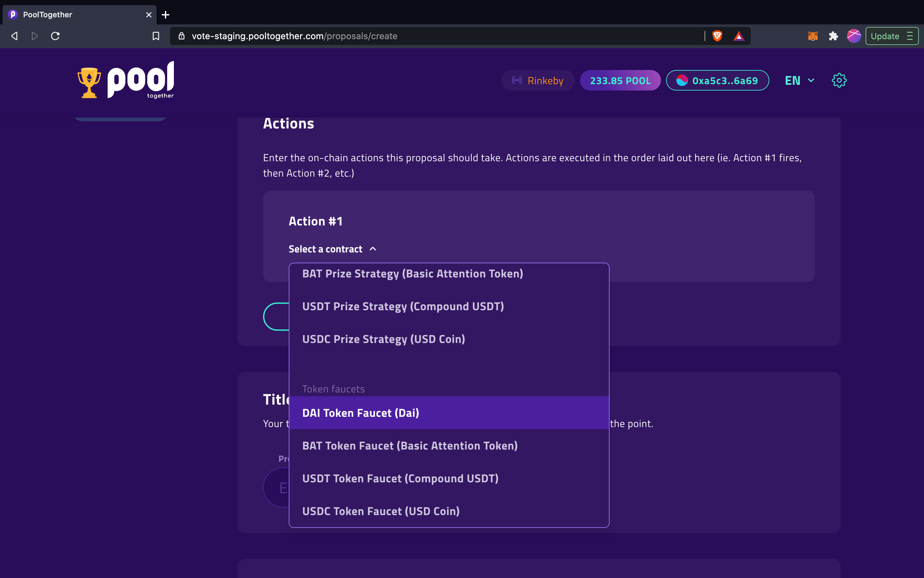The height and width of the screenshot is (578, 924).
Task: Bookmark this page
Action: (156, 36)
